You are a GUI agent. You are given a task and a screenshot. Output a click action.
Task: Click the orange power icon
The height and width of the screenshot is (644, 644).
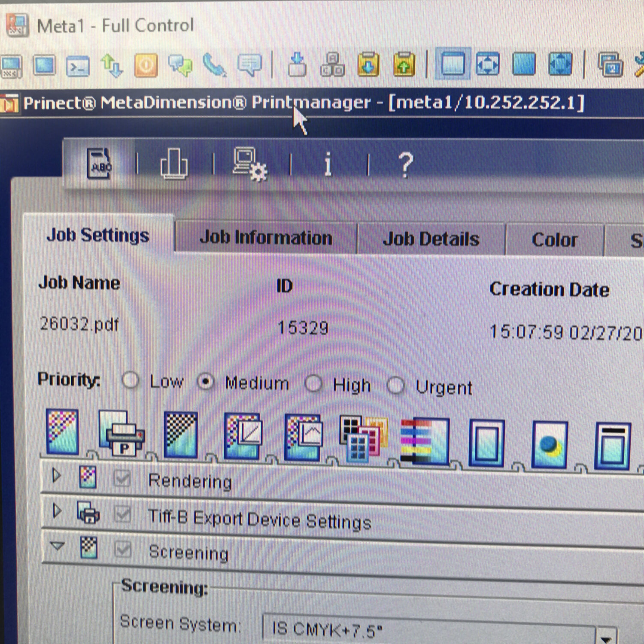[146, 65]
